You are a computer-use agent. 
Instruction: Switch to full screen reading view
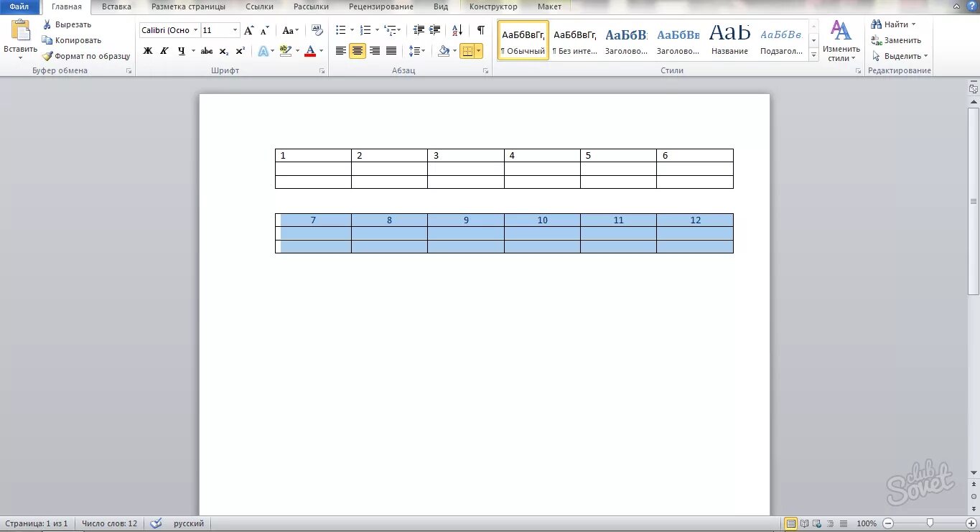[805, 524]
